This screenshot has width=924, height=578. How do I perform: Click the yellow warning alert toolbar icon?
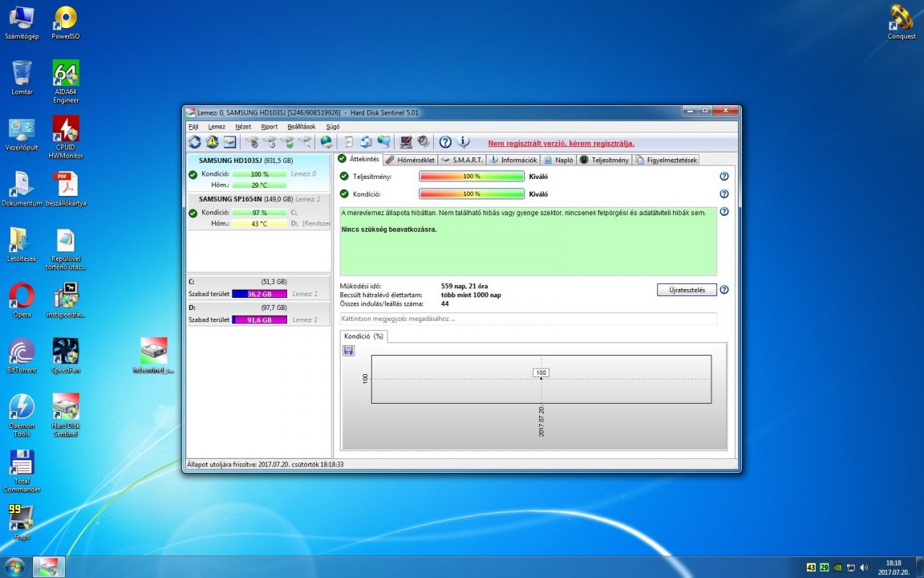212,142
